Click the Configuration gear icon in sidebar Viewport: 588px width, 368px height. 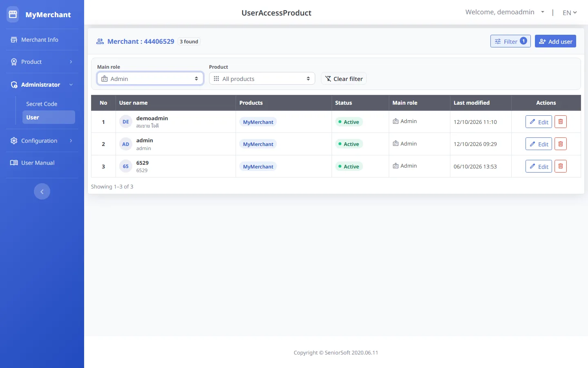click(x=14, y=141)
